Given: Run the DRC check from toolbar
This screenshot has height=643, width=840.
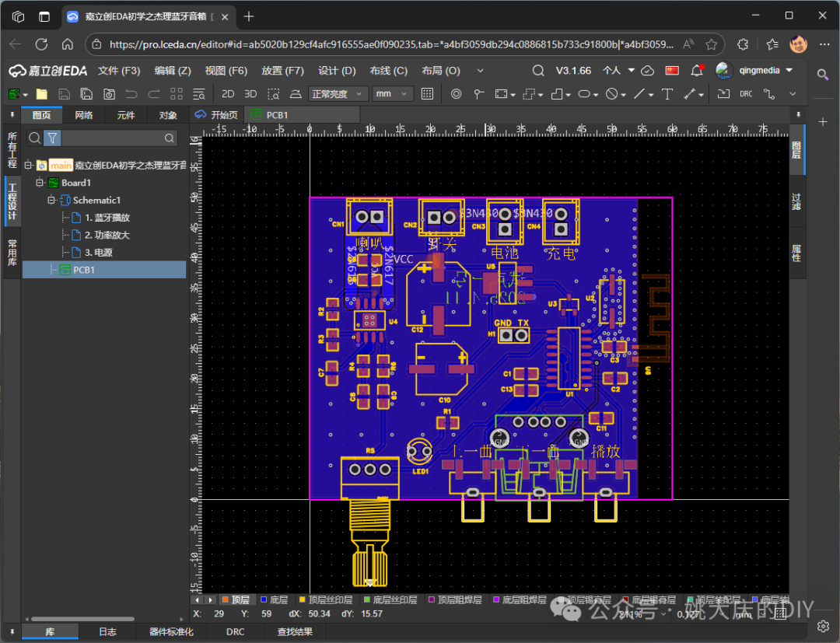Looking at the screenshot, I should (746, 94).
